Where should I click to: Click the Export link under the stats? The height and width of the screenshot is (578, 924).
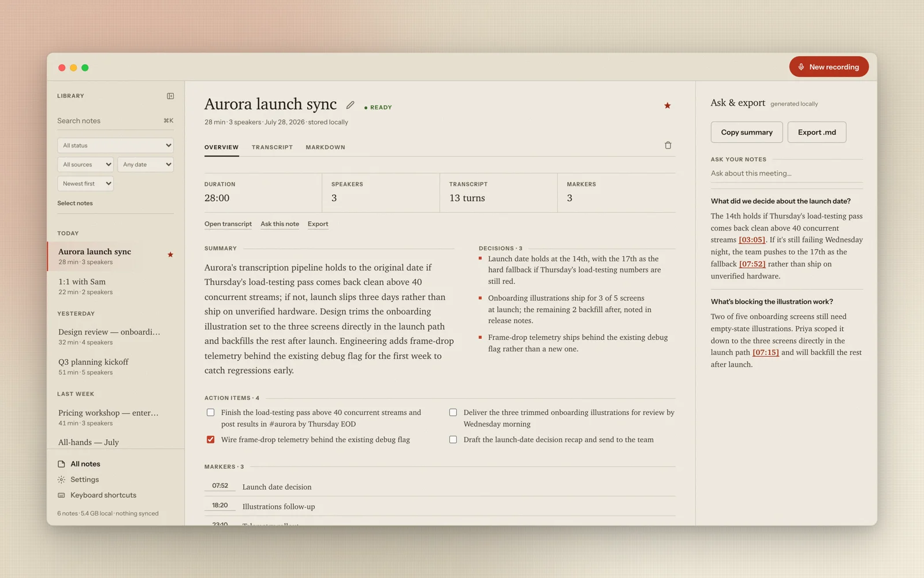coord(318,224)
